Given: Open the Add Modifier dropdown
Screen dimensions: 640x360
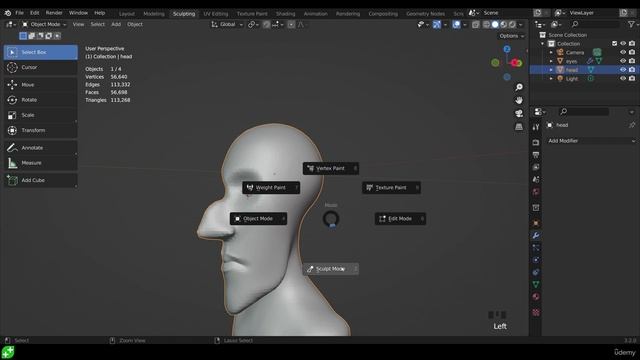Looking at the screenshot, I should coord(591,141).
